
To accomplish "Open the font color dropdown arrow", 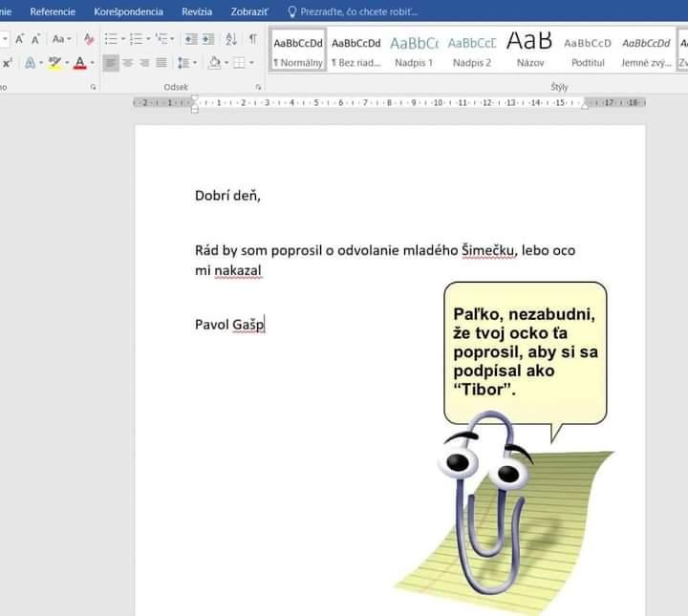I will (92, 63).
